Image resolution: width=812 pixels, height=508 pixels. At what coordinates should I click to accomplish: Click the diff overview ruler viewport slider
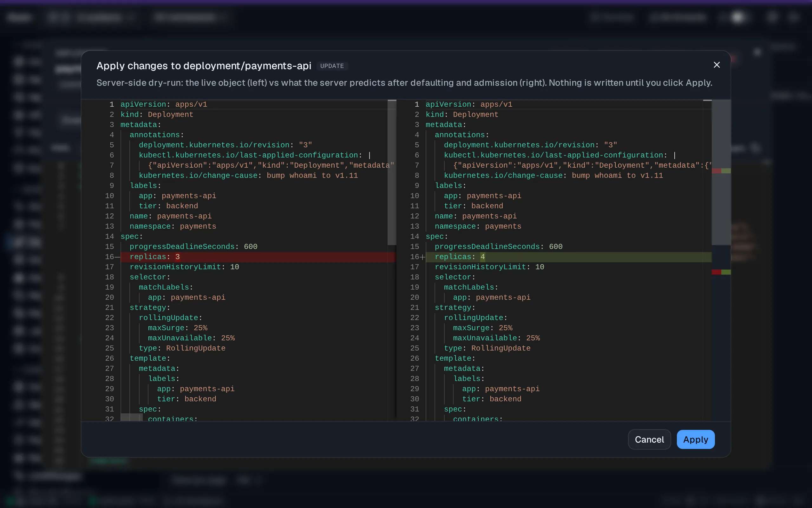point(721,173)
